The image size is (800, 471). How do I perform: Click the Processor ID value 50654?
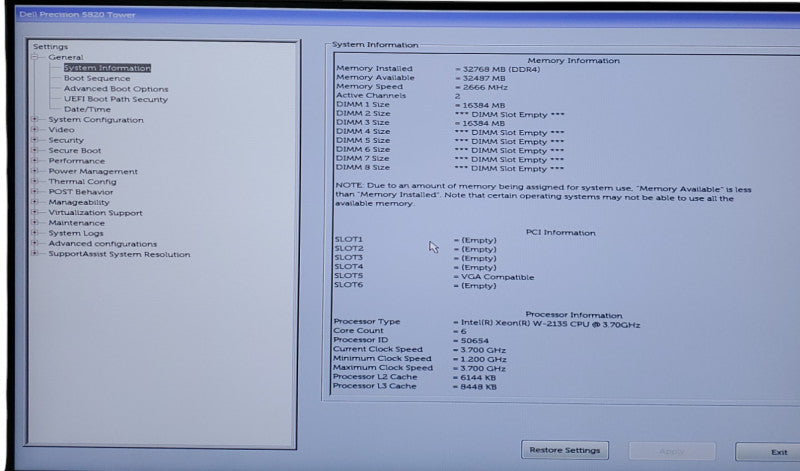click(x=471, y=340)
